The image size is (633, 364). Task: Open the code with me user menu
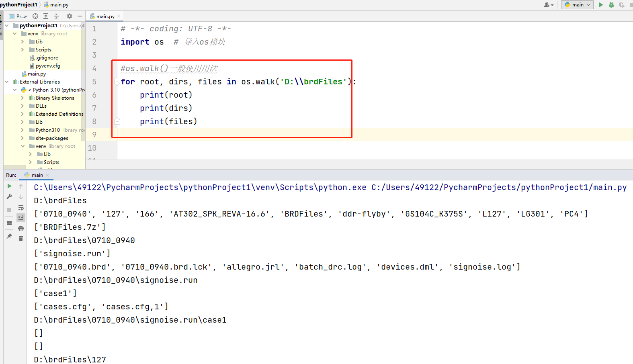pos(549,5)
